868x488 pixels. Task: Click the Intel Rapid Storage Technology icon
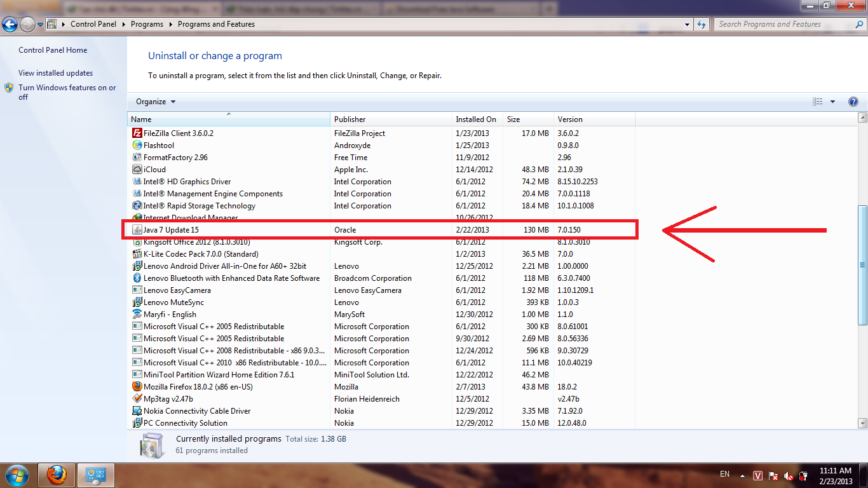pyautogui.click(x=137, y=206)
